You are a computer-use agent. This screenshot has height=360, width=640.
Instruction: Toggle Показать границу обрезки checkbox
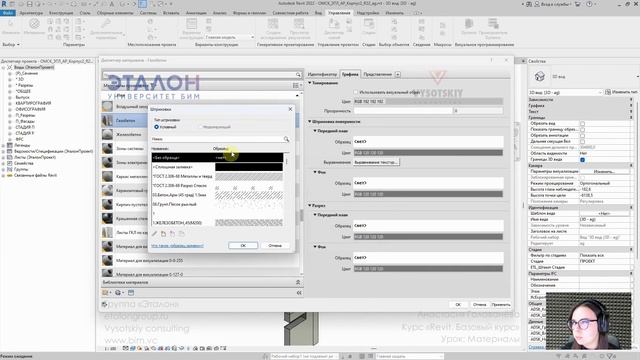pyautogui.click(x=582, y=129)
